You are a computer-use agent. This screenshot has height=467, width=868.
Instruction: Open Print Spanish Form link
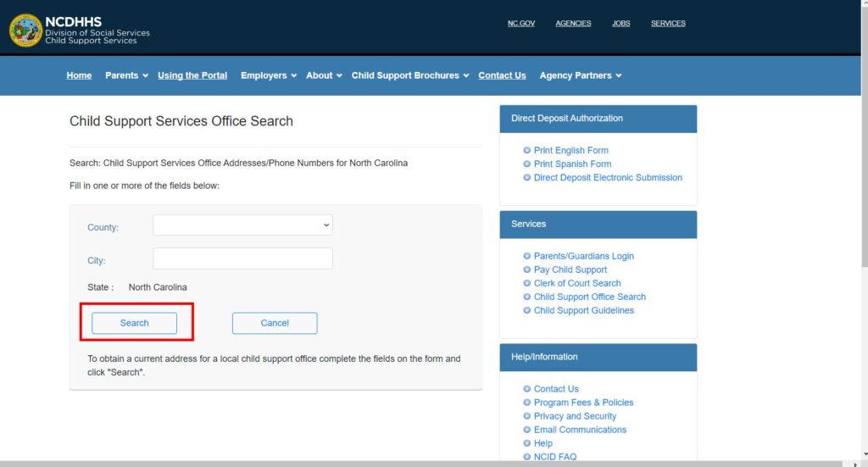[x=572, y=164]
